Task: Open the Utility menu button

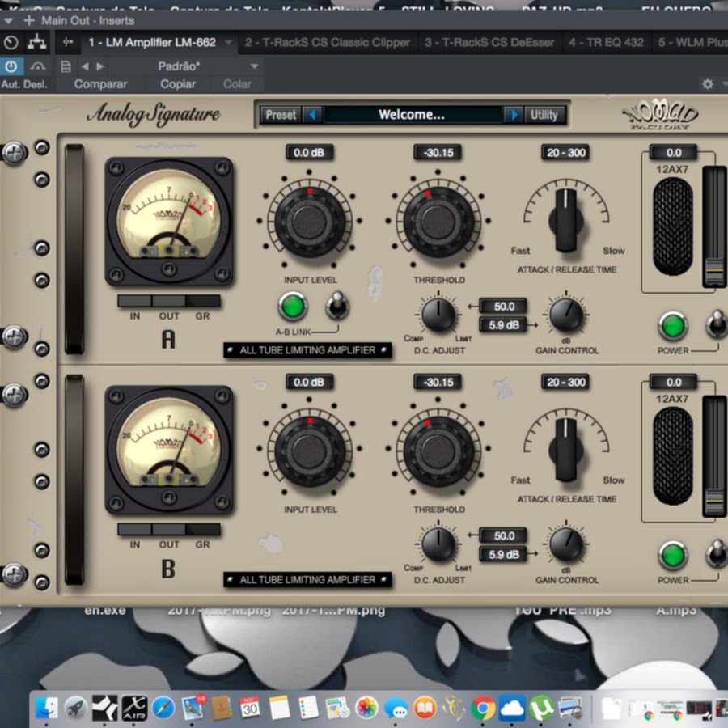Action: pyautogui.click(x=544, y=115)
